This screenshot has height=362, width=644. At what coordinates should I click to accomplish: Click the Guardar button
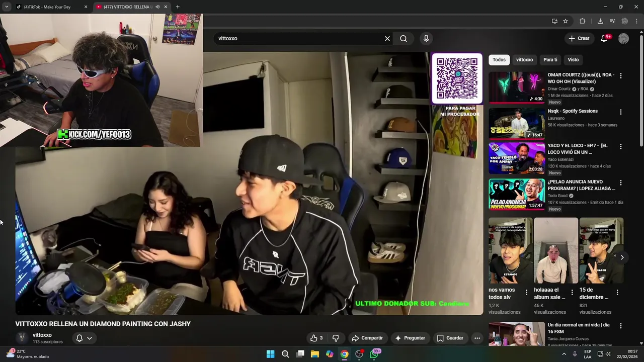tap(450, 338)
